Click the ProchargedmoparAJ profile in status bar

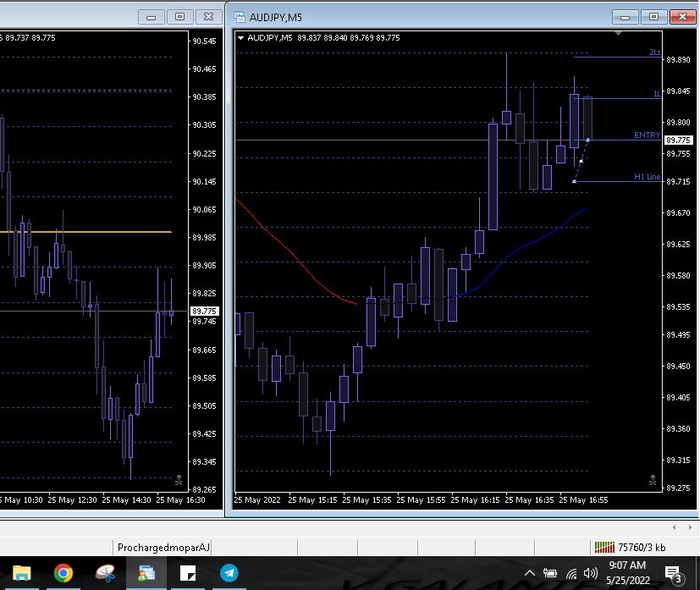163,548
